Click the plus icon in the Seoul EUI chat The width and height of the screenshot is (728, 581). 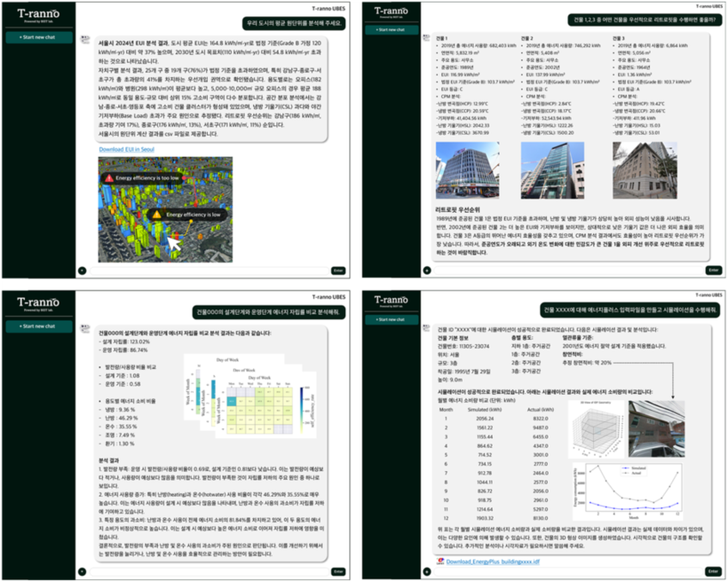(x=82, y=270)
